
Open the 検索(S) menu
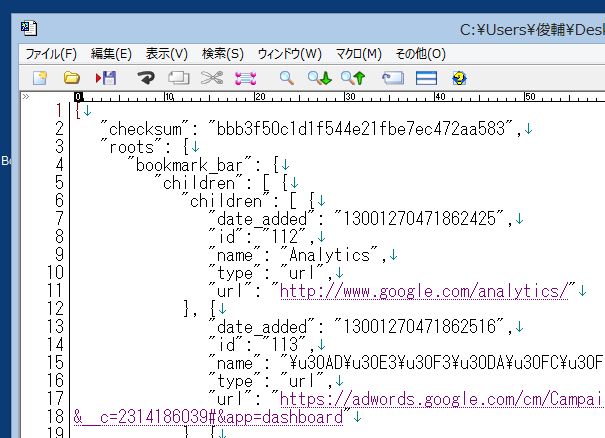pyautogui.click(x=223, y=54)
